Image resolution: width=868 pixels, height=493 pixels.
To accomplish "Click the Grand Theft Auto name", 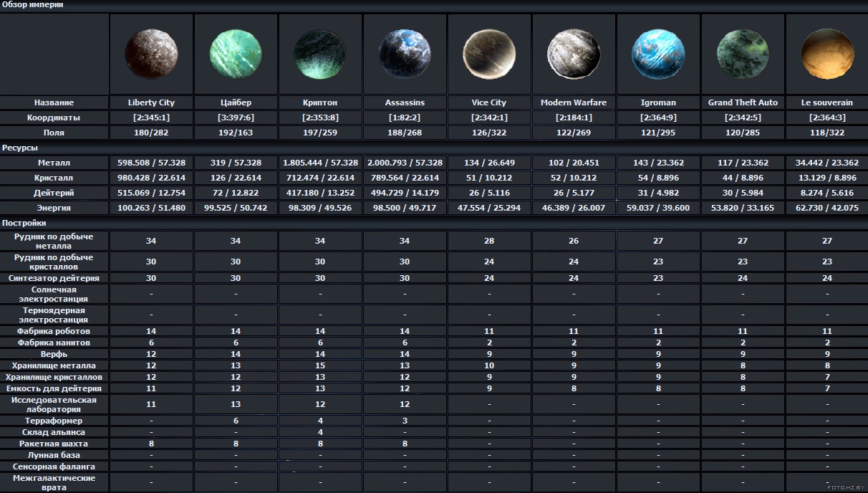I will tap(743, 102).
